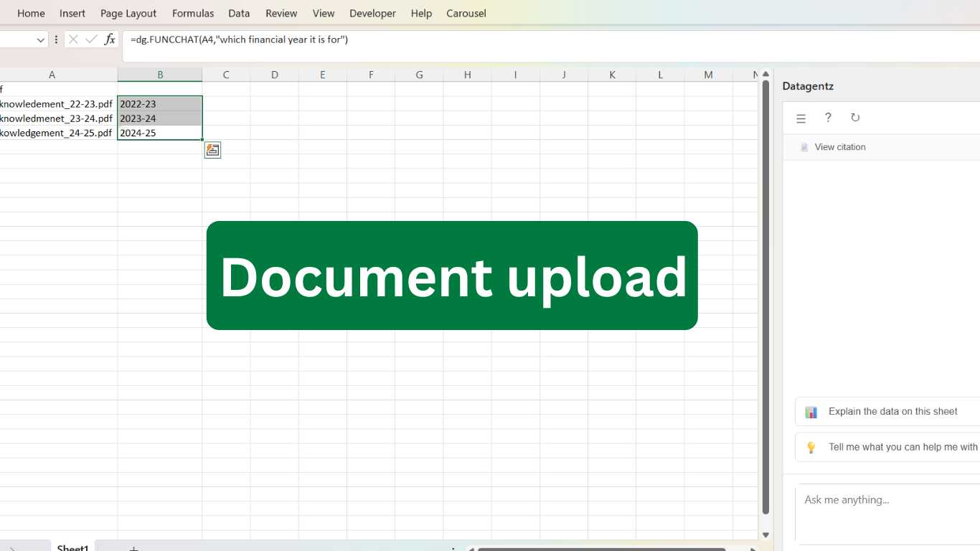This screenshot has height=551, width=980.
Task: Select cell containing 2022-23
Action: pyautogui.click(x=160, y=104)
